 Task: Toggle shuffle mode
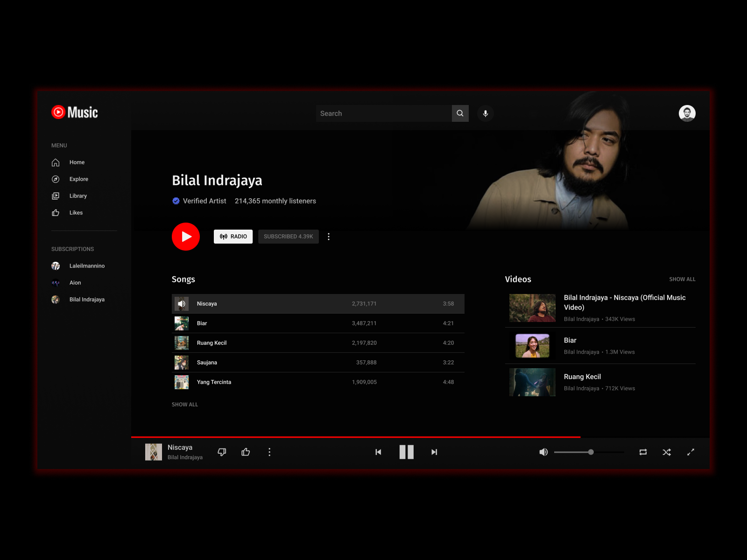coord(667,452)
